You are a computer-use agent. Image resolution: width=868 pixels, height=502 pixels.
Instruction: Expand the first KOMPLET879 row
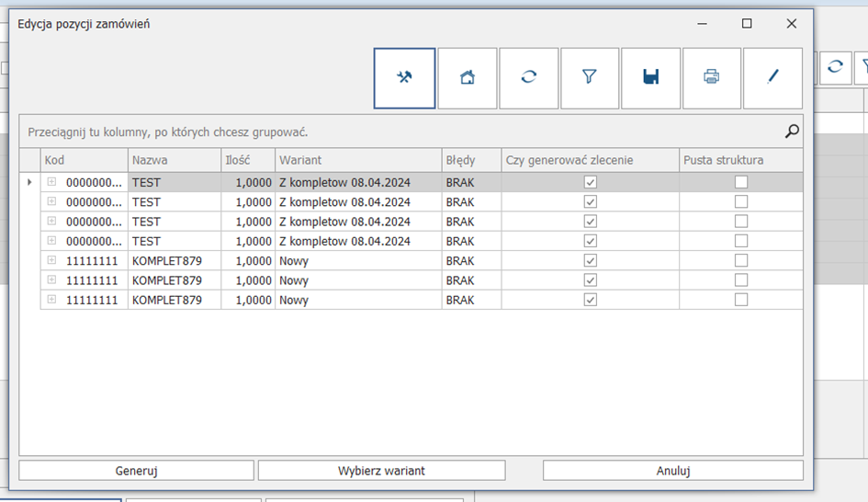(x=51, y=261)
